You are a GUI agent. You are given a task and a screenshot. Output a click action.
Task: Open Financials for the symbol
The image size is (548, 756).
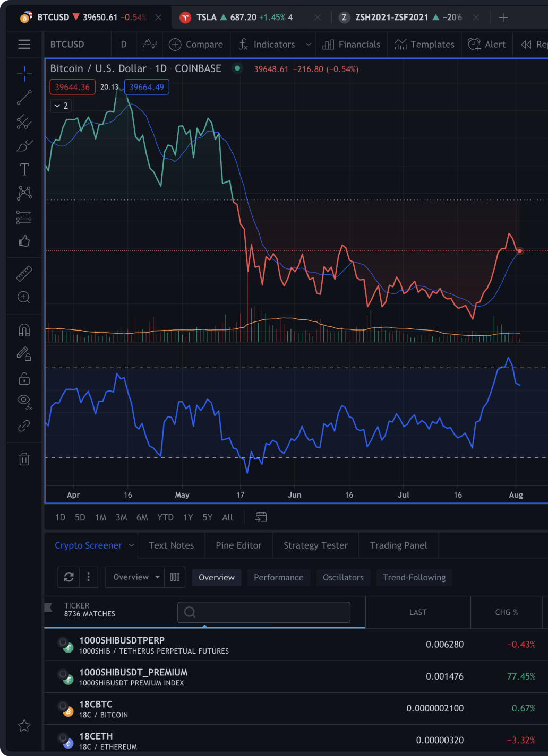pyautogui.click(x=352, y=45)
